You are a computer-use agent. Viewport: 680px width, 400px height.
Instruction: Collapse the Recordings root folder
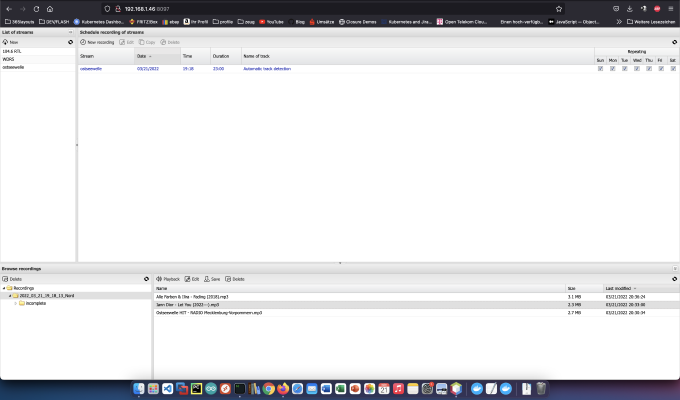pos(4,288)
